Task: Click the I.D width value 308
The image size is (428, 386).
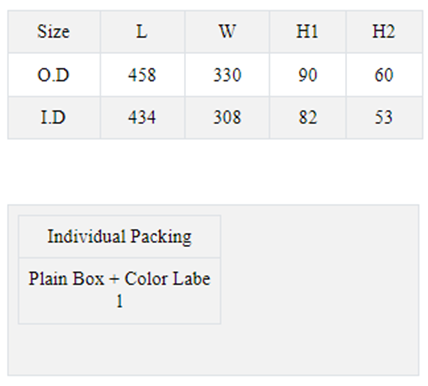Action: pos(227,117)
